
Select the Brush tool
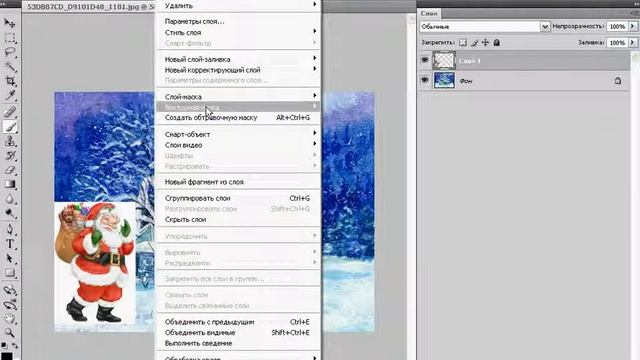(x=9, y=127)
